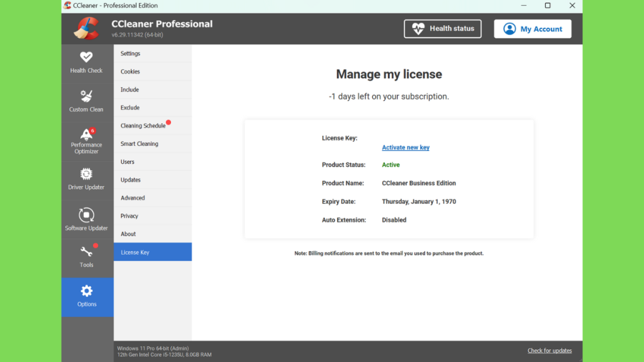Viewport: 644px width, 362px height.
Task: Open the Cleaning Schedule page
Action: pyautogui.click(x=153, y=126)
